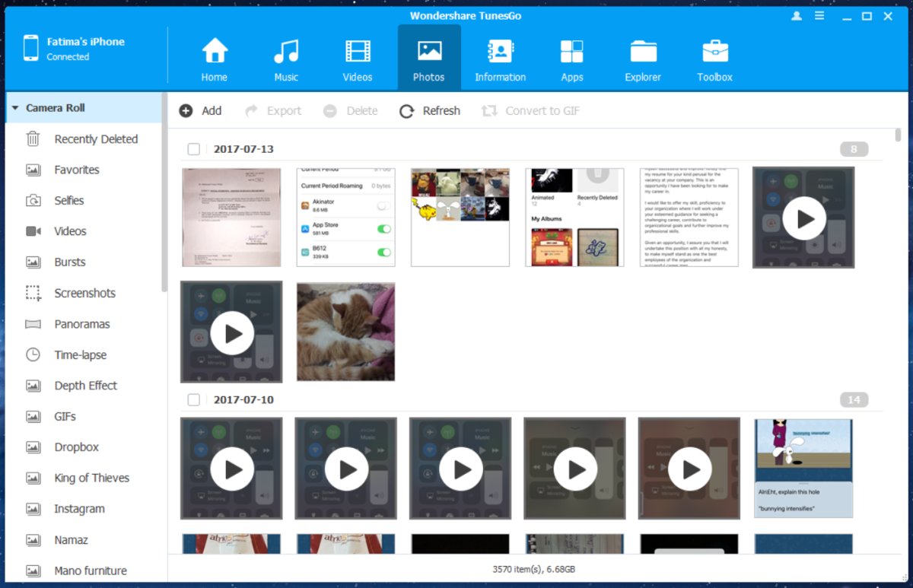This screenshot has height=588, width=913.
Task: Open the Home tab
Action: coord(215,59)
